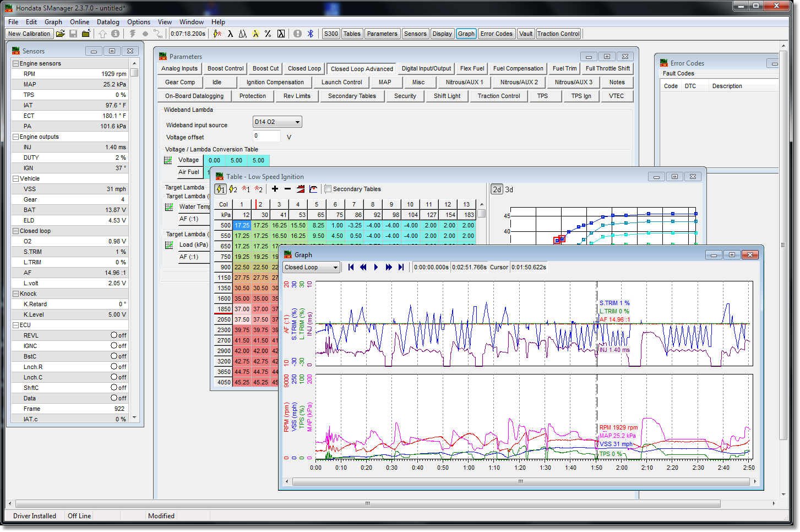Screen dimensions: 800x532
Task: Click the single lambda toolbar icon
Action: click(x=230, y=34)
